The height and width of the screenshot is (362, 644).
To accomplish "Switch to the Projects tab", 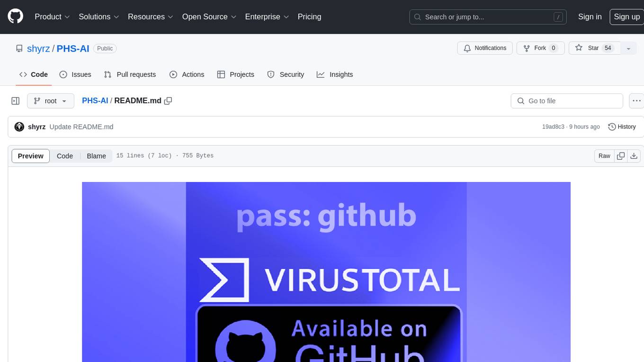I will pos(236,74).
